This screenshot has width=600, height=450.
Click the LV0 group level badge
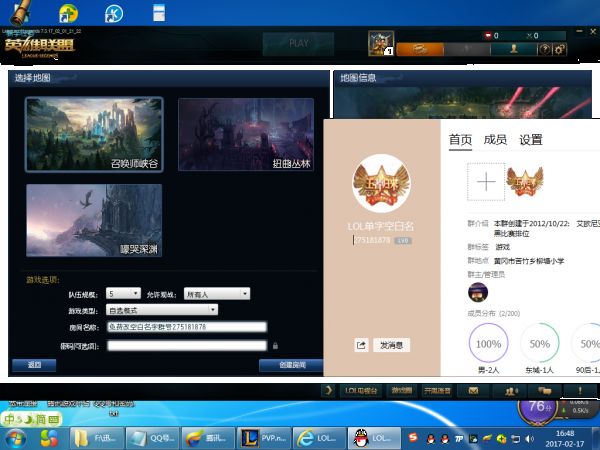tap(403, 241)
